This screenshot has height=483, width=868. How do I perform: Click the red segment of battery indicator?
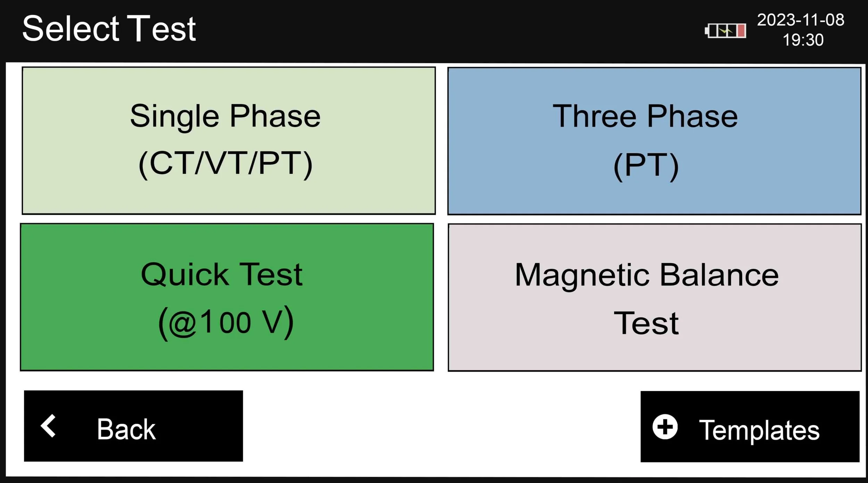[x=741, y=31]
